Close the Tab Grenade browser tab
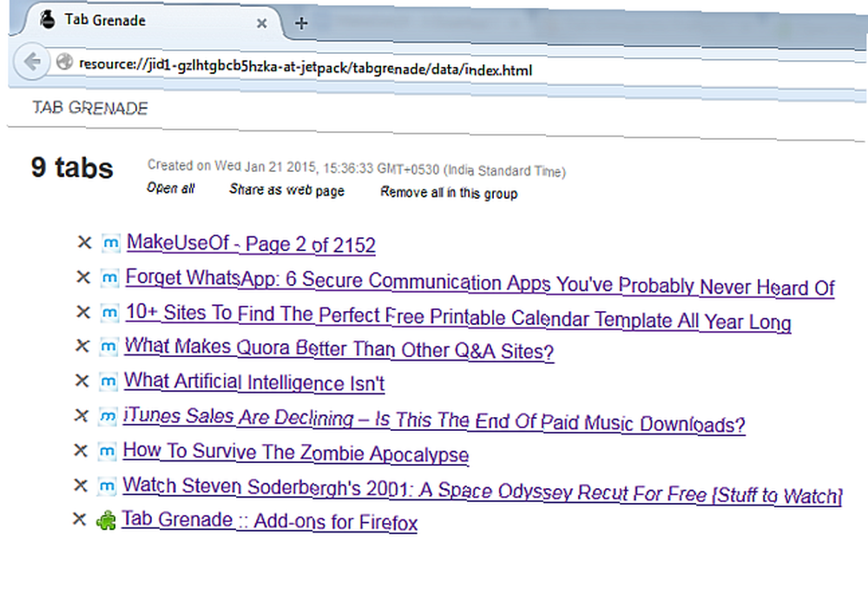The height and width of the screenshot is (589, 868). 262,23
